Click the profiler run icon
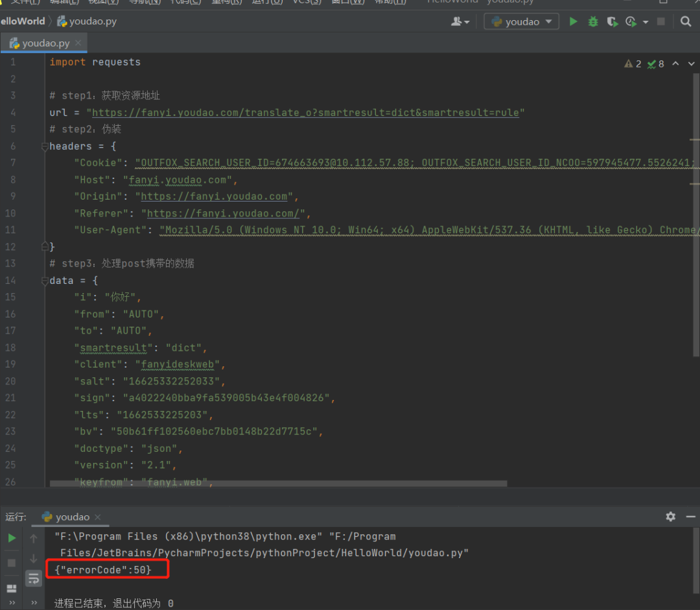Screen dimensions: 700x610 [x=630, y=21]
